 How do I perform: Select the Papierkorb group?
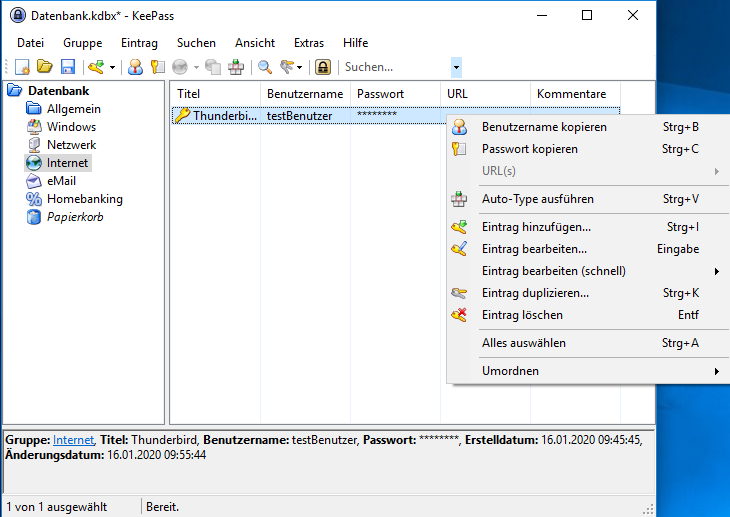(75, 217)
